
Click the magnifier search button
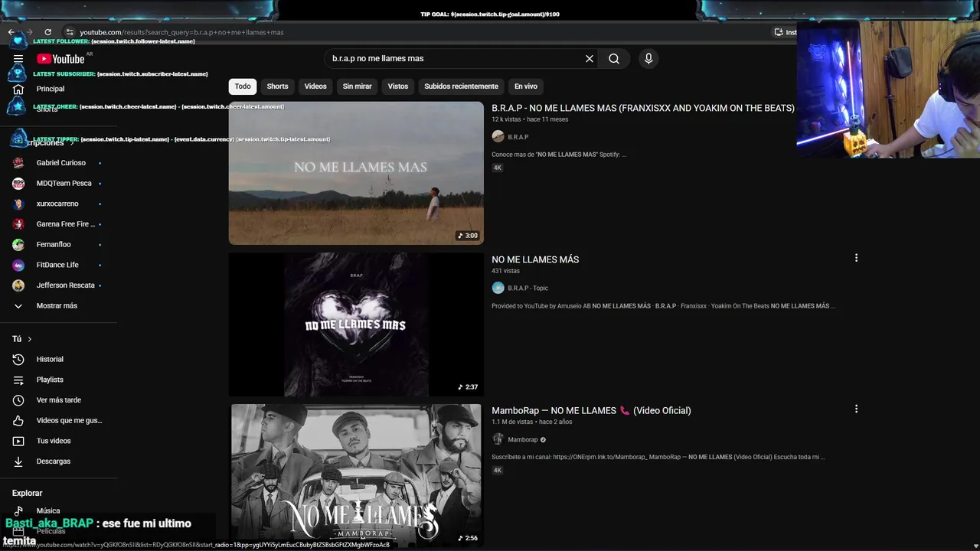click(x=614, y=59)
